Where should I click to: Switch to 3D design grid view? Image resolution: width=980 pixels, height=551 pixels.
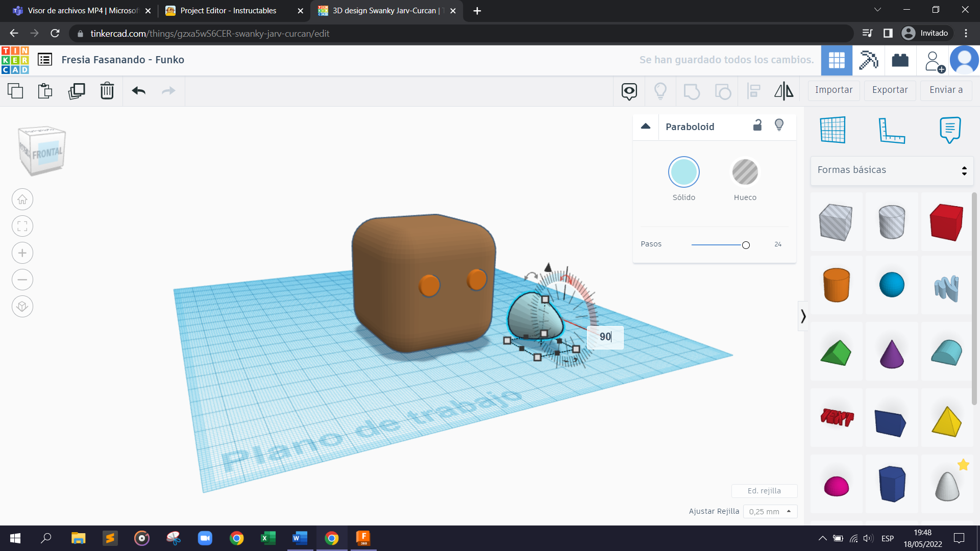point(837,60)
